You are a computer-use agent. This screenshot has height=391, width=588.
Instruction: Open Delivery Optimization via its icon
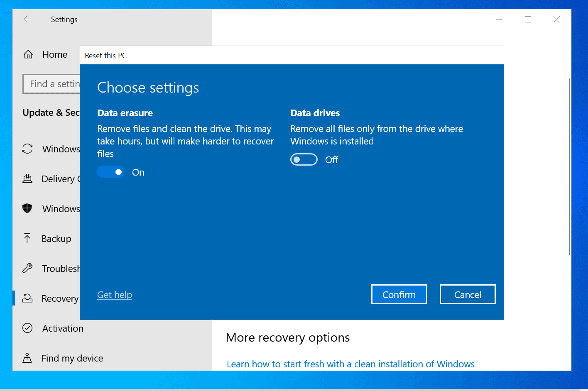point(27,178)
